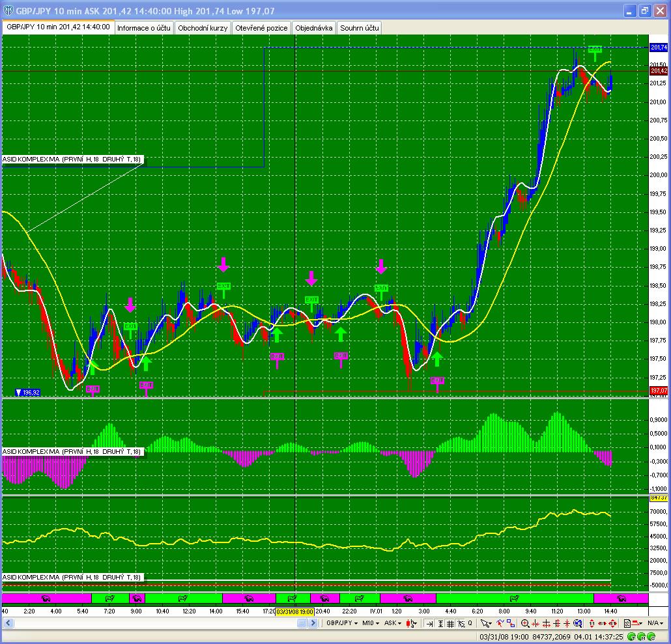Open the red line style dropdown
The image size is (671, 644).
pos(637,623)
